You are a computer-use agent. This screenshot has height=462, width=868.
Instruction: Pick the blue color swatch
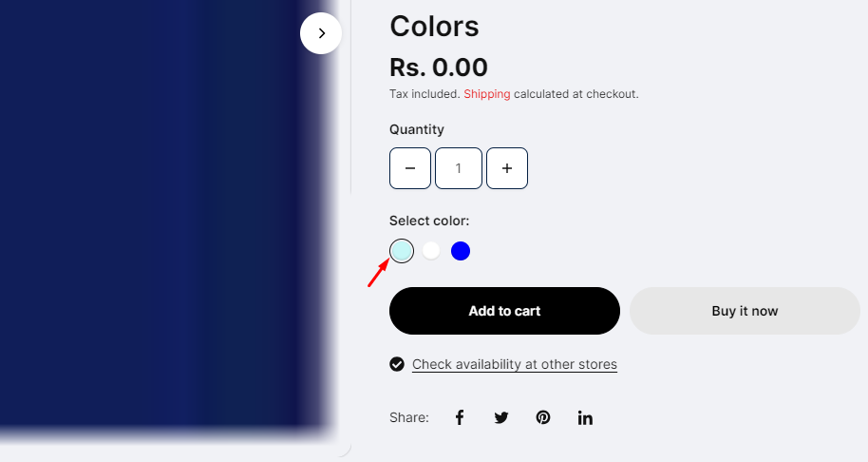pos(461,251)
